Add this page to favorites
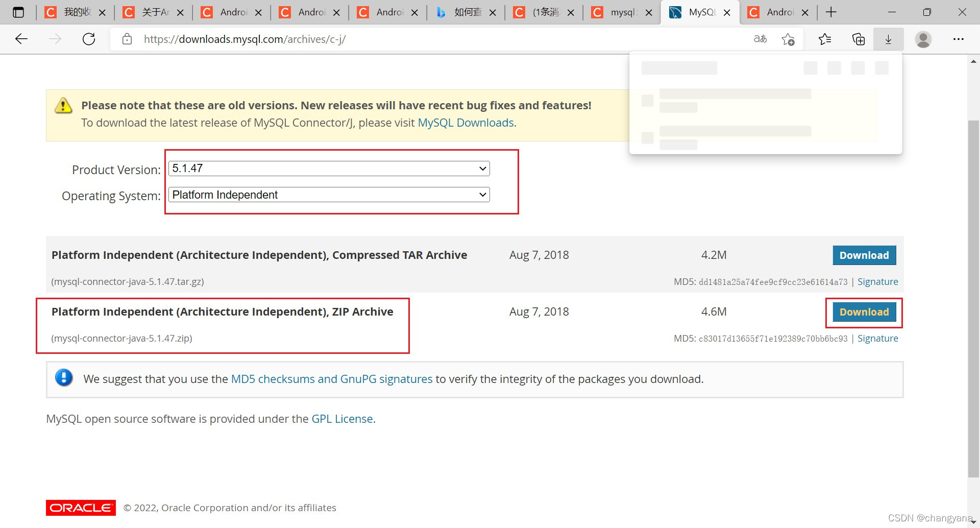Screen dimensions: 980x528 pyautogui.click(x=788, y=39)
